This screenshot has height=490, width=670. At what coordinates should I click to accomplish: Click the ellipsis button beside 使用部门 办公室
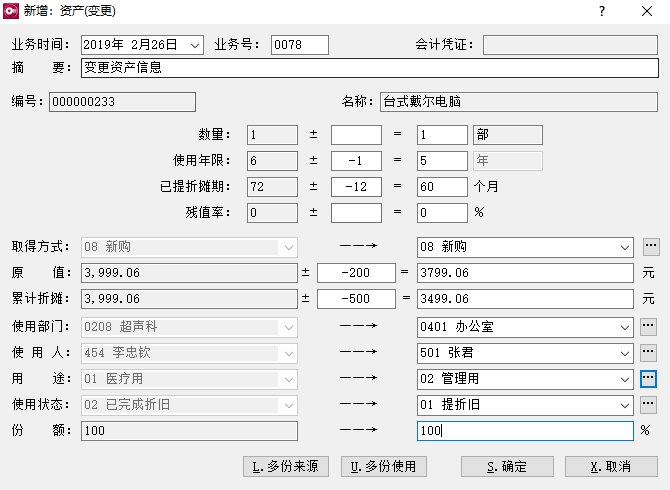(x=651, y=326)
